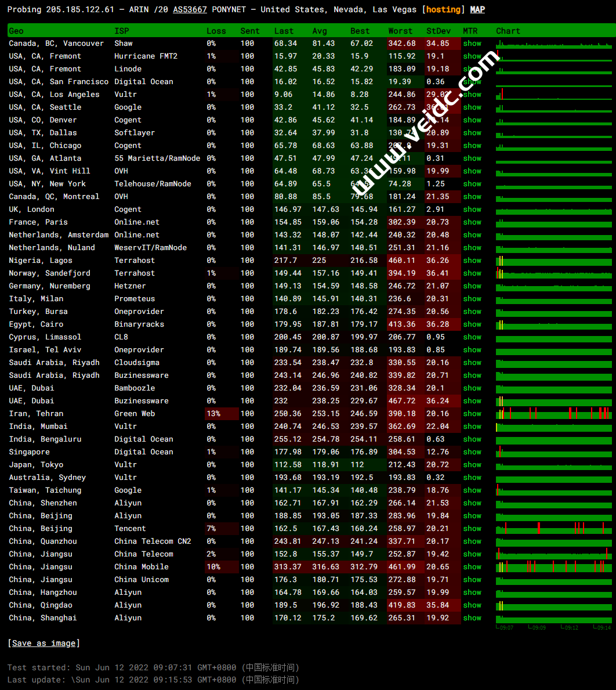This screenshot has width=616, height=690.
Task: Show MTR for Israel Tel Aviv Oneprovider
Action: coord(472,350)
